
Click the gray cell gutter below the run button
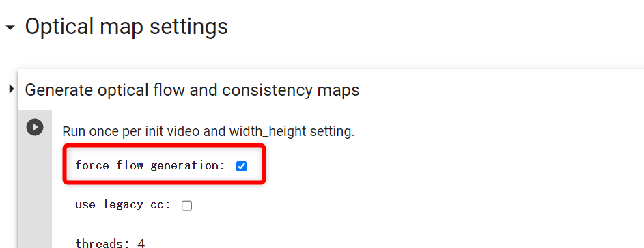click(35, 193)
